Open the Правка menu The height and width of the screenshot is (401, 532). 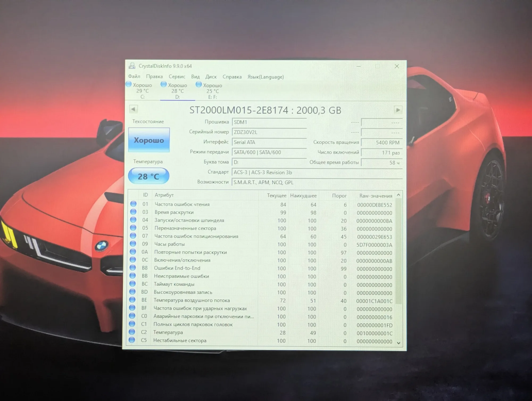(154, 76)
